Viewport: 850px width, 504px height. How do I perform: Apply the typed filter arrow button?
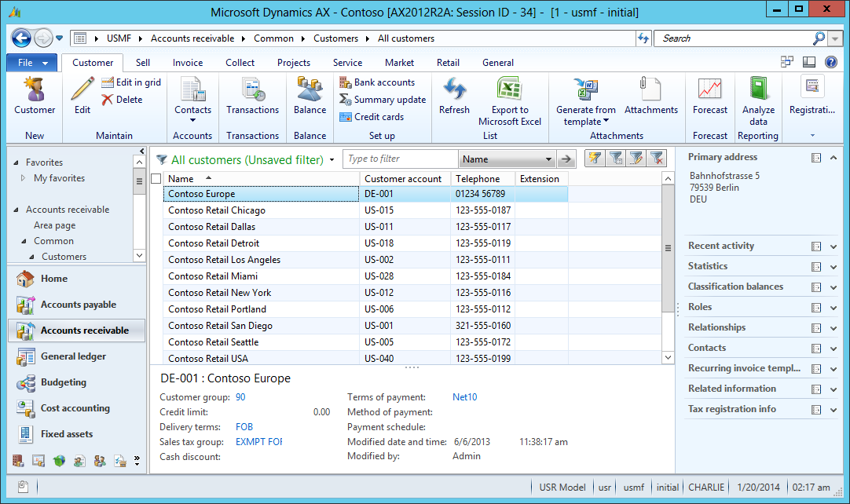[x=566, y=159]
